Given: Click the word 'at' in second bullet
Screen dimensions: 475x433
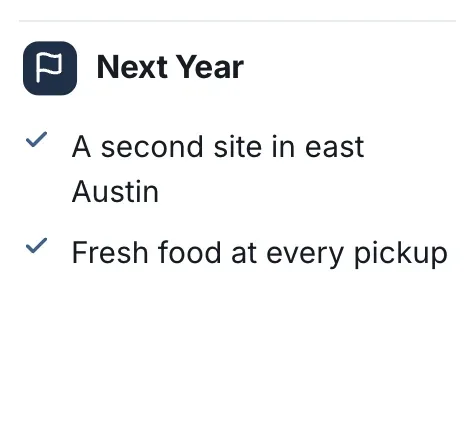Looking at the screenshot, I should [x=244, y=253].
